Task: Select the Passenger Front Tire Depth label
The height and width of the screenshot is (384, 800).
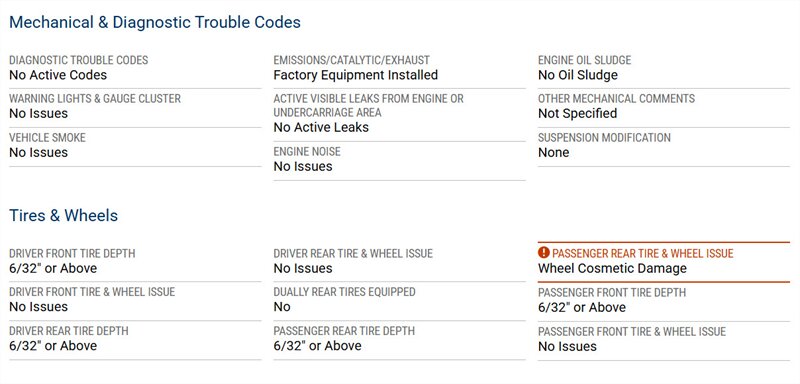Action: pos(612,293)
